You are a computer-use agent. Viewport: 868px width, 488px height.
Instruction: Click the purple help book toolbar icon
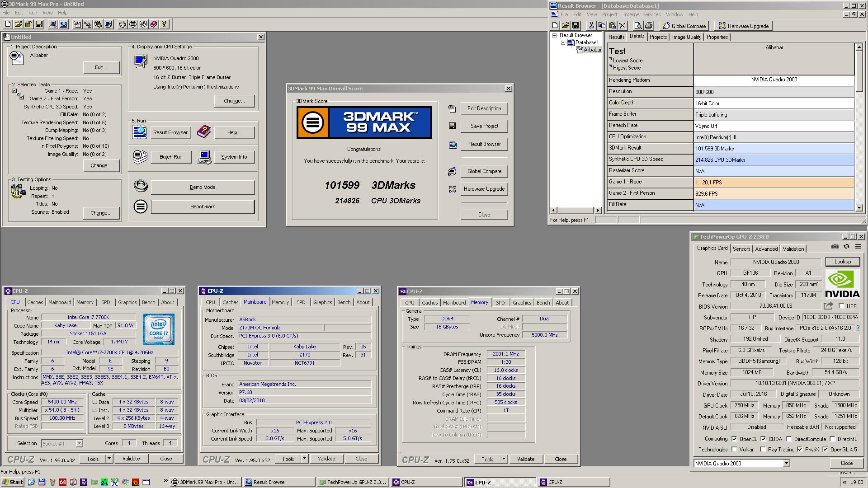(x=154, y=24)
